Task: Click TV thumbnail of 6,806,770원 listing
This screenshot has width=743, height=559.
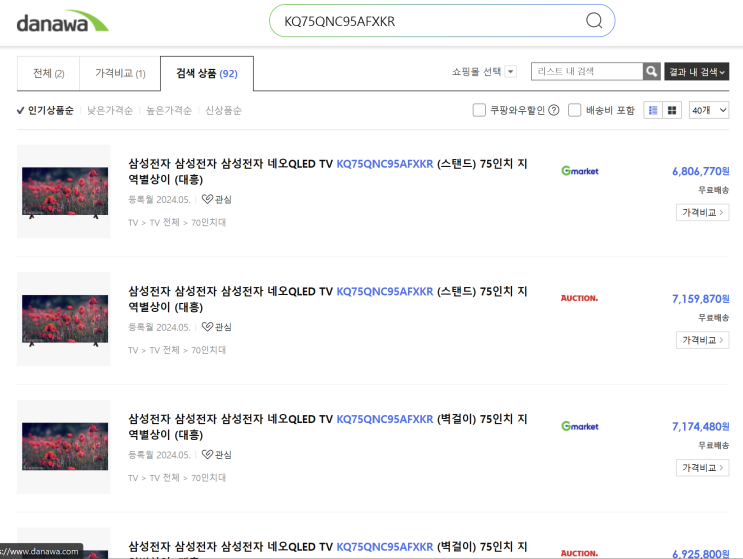Action: tap(64, 191)
